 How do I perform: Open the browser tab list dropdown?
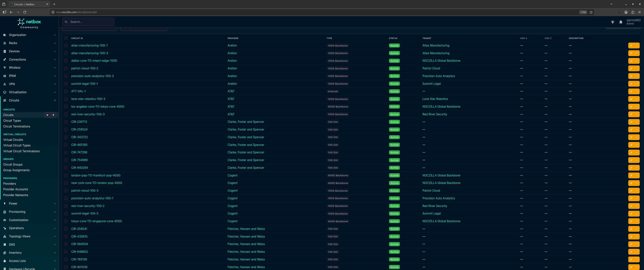(611, 4)
